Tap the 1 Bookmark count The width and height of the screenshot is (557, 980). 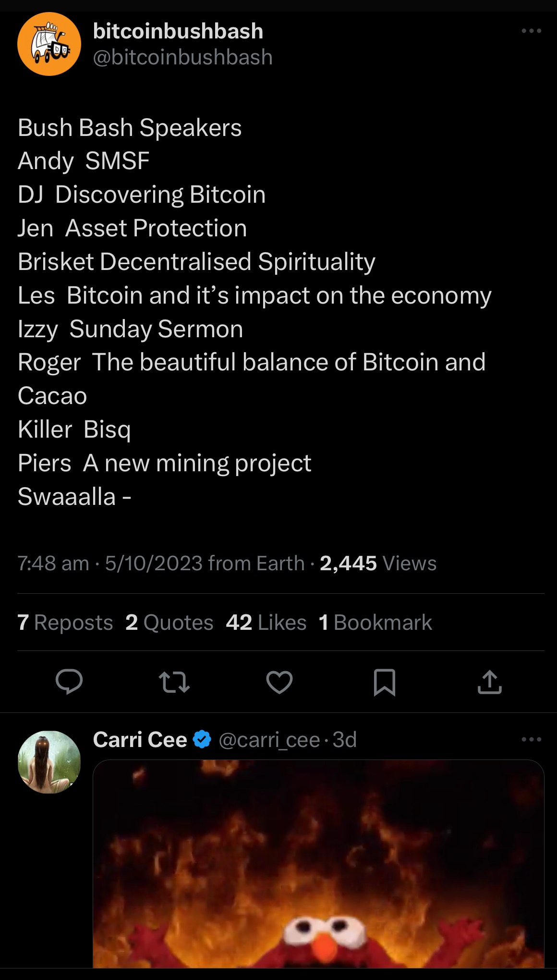tap(375, 623)
